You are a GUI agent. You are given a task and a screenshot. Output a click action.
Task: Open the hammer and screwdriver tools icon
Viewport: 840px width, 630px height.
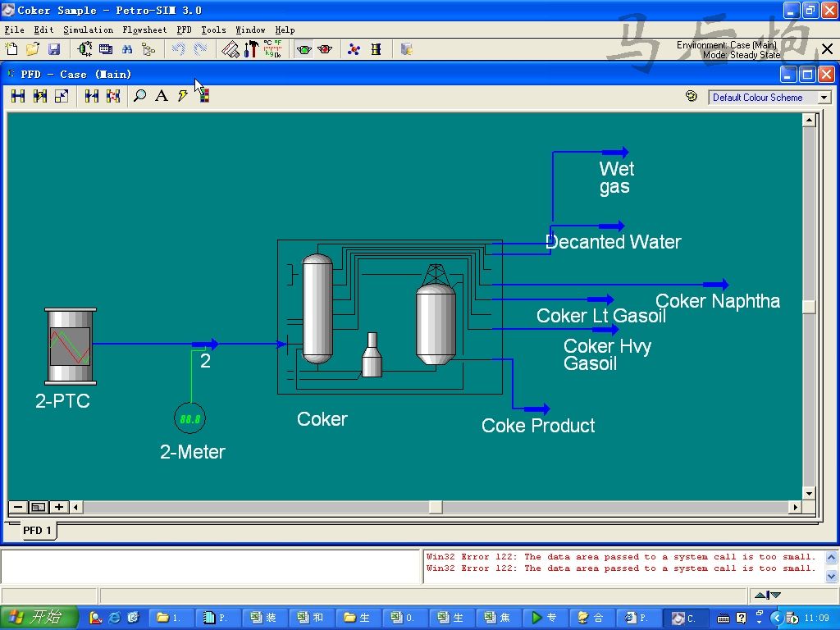pyautogui.click(x=252, y=49)
